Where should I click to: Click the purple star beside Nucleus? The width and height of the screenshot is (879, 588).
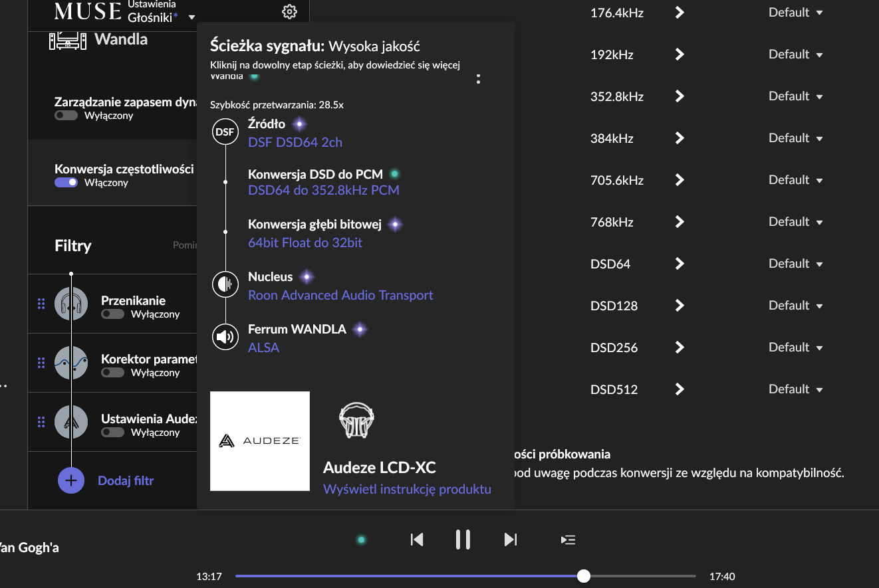306,276
